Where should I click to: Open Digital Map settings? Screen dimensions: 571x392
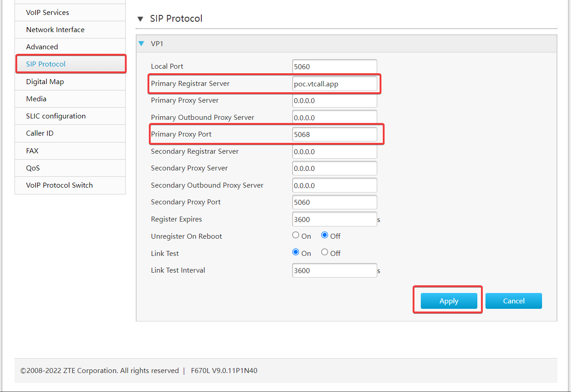(x=45, y=81)
